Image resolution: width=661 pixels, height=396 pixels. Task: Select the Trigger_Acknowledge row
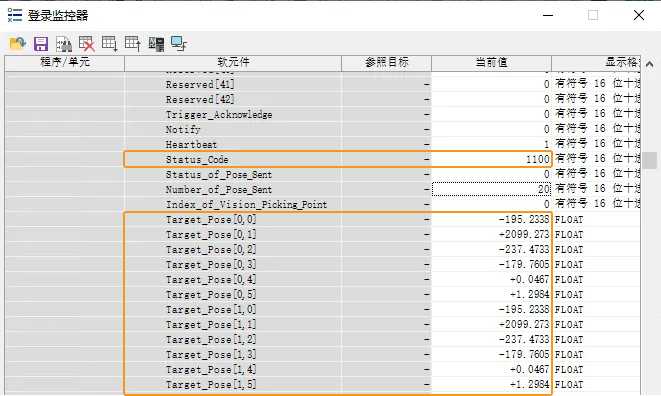(322, 114)
